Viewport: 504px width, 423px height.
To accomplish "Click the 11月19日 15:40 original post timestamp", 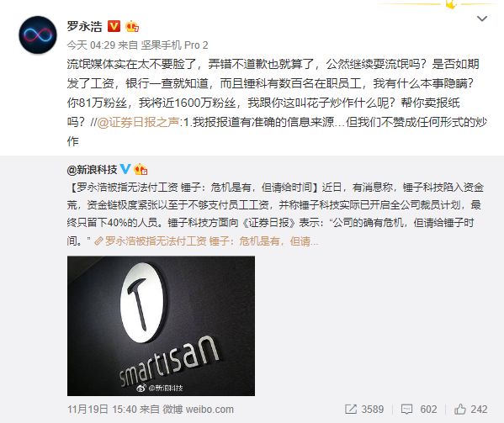I will pos(102,410).
